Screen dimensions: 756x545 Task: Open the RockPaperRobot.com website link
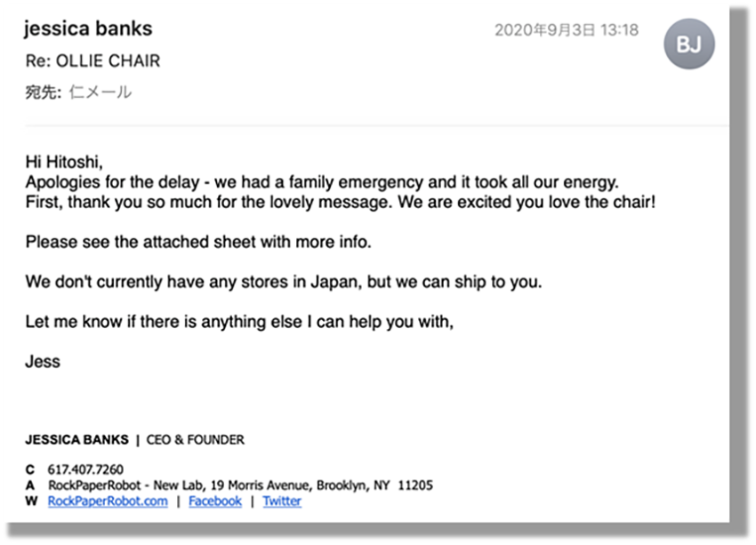tap(108, 501)
